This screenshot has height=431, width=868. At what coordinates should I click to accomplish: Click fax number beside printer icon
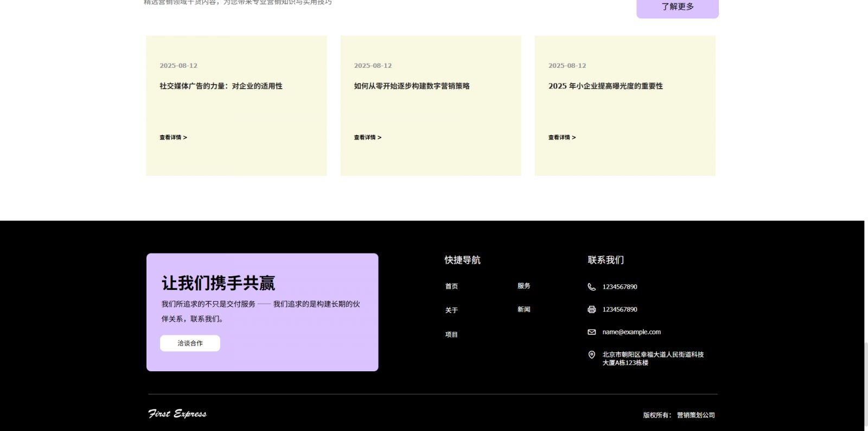(620, 309)
